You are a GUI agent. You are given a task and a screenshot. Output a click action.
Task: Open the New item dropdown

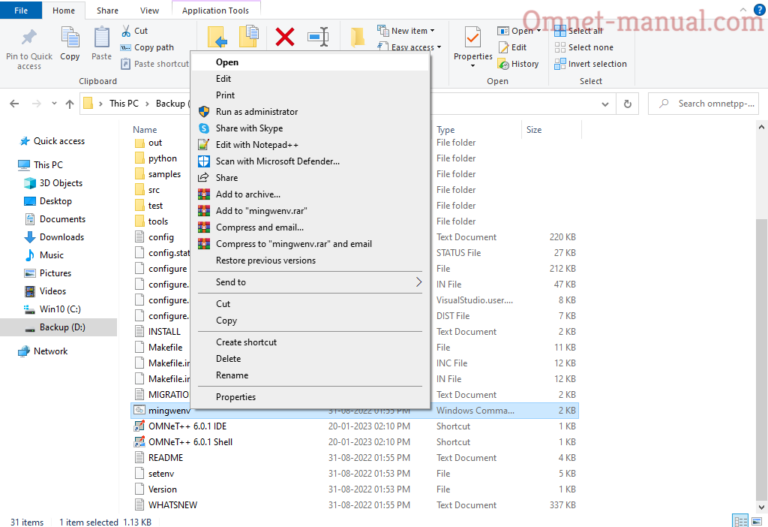(406, 31)
